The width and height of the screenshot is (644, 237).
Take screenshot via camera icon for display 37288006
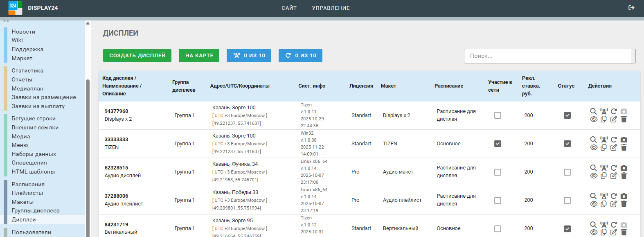point(624,196)
